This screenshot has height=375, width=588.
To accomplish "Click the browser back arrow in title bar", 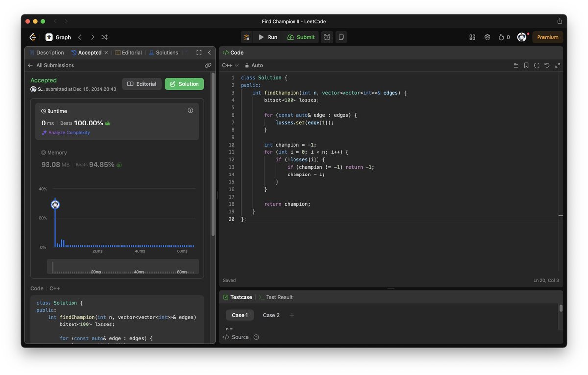I will coord(55,21).
